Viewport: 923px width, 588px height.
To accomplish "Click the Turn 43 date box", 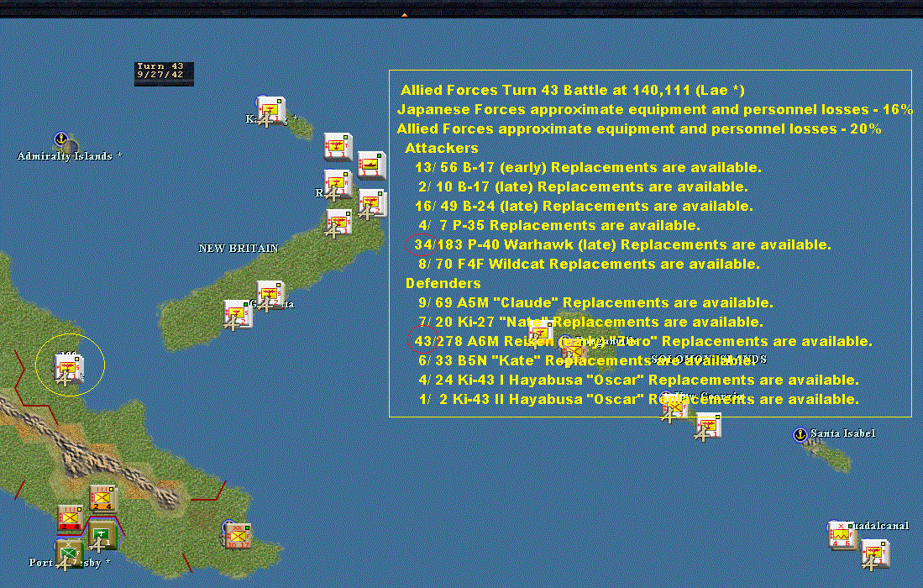I will click(164, 74).
